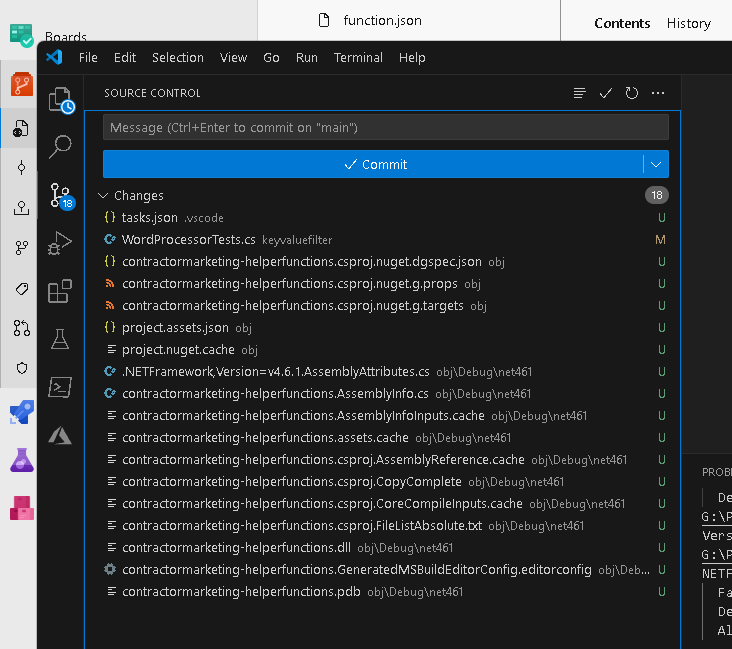Open the Selection menu
The image size is (732, 649).
pos(178,57)
